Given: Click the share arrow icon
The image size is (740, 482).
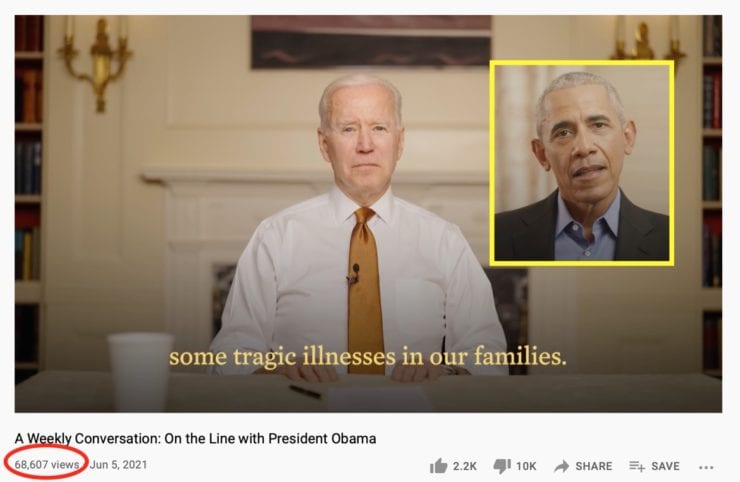Looking at the screenshot, I should 561,466.
